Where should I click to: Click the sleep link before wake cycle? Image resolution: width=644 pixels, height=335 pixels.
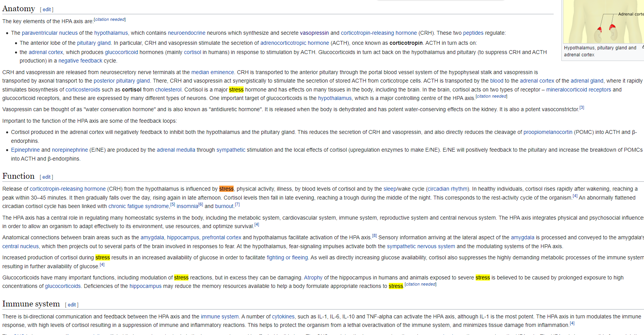[x=390, y=189]
